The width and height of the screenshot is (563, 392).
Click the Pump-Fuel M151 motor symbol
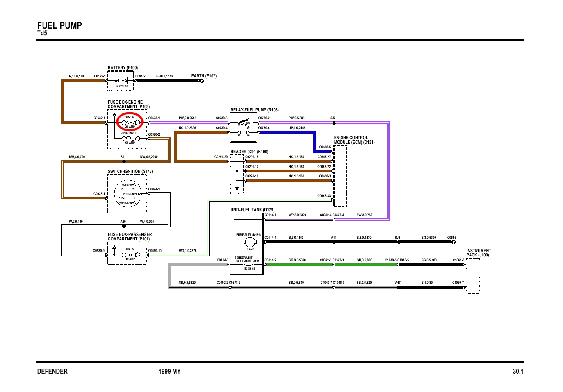(x=249, y=242)
